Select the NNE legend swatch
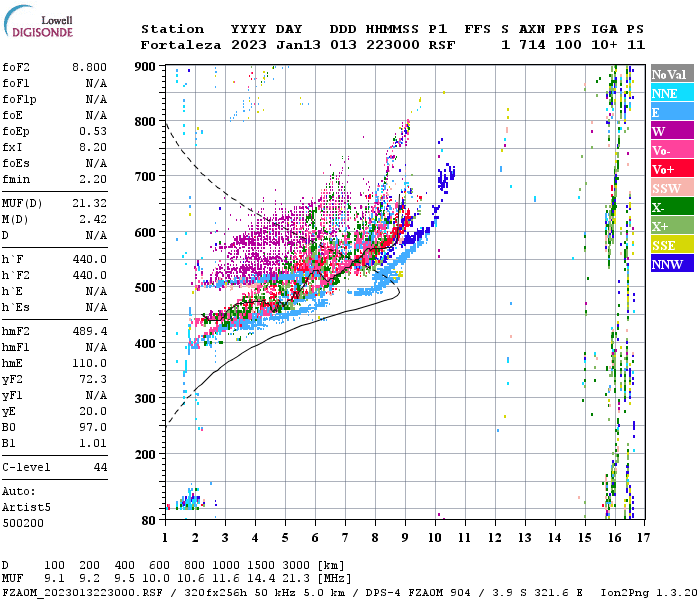This screenshot has width=700, height=600. coord(672,93)
